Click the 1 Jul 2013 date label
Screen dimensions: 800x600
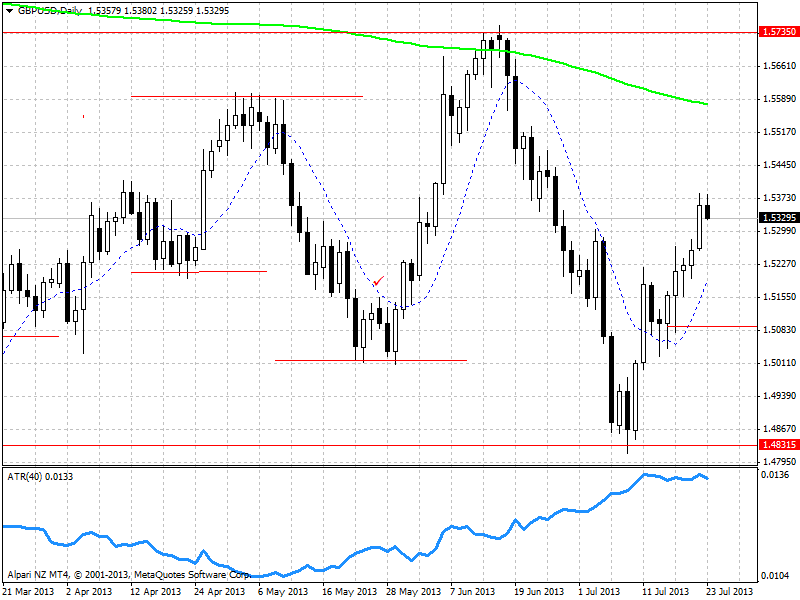[599, 592]
